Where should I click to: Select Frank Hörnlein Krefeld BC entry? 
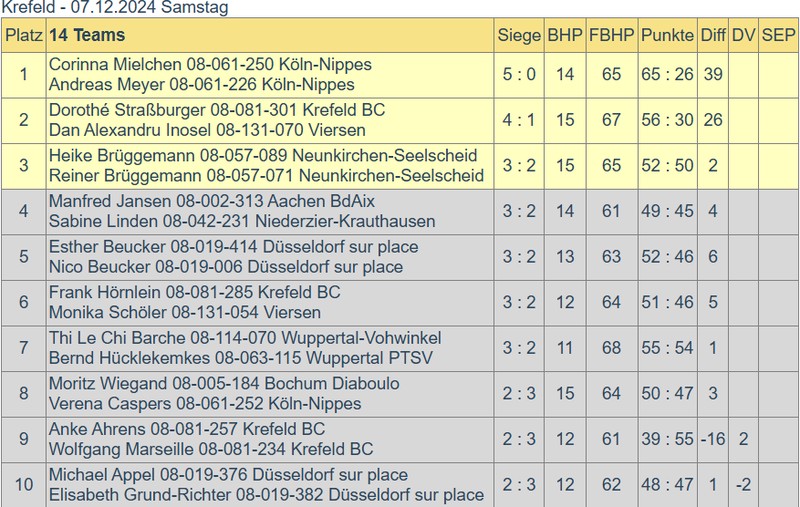(194, 292)
